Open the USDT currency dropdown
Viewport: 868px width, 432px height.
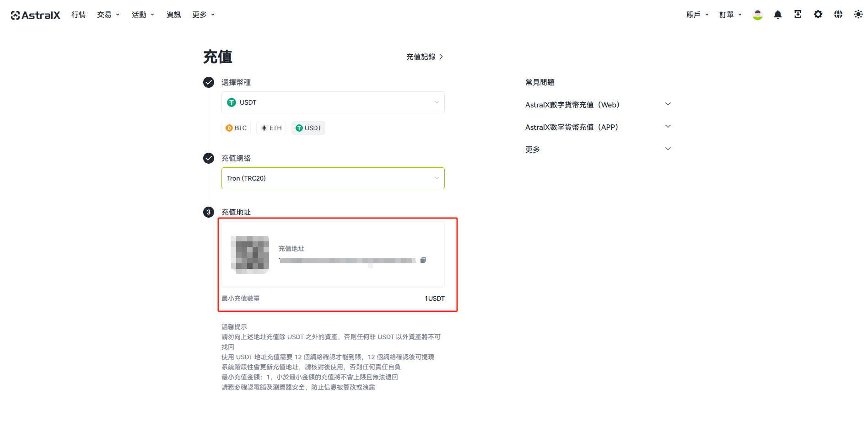[x=333, y=102]
